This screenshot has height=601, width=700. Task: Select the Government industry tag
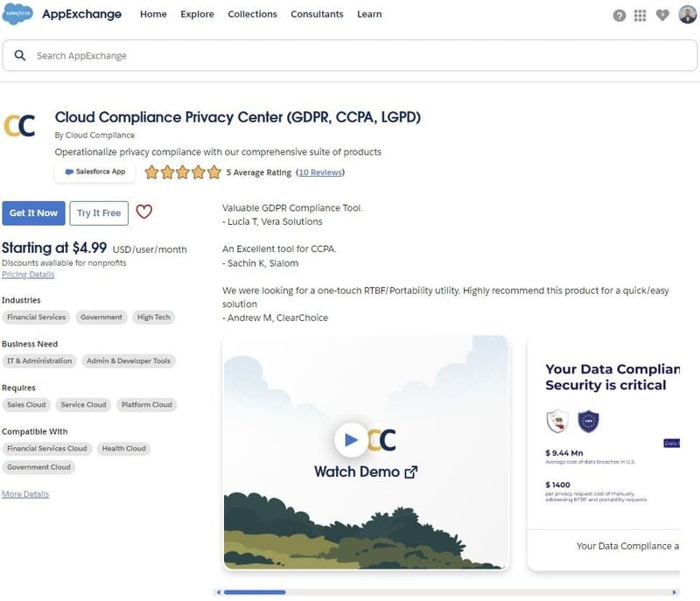pyautogui.click(x=101, y=318)
